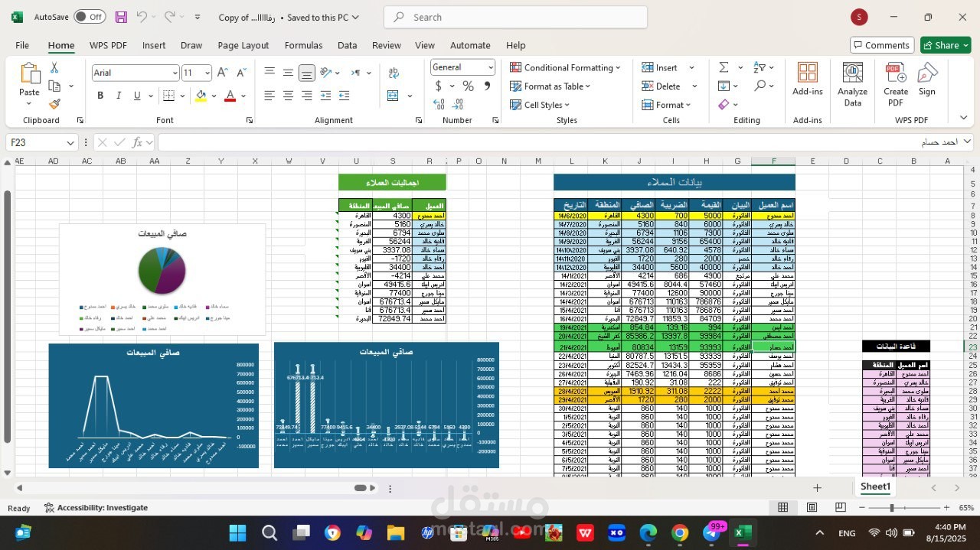Switch to the Data tab
Image resolution: width=980 pixels, height=550 pixels.
[347, 45]
